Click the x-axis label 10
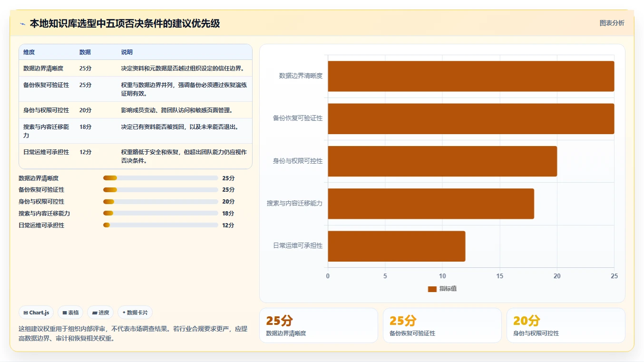Image resolution: width=644 pixels, height=362 pixels. point(442,276)
